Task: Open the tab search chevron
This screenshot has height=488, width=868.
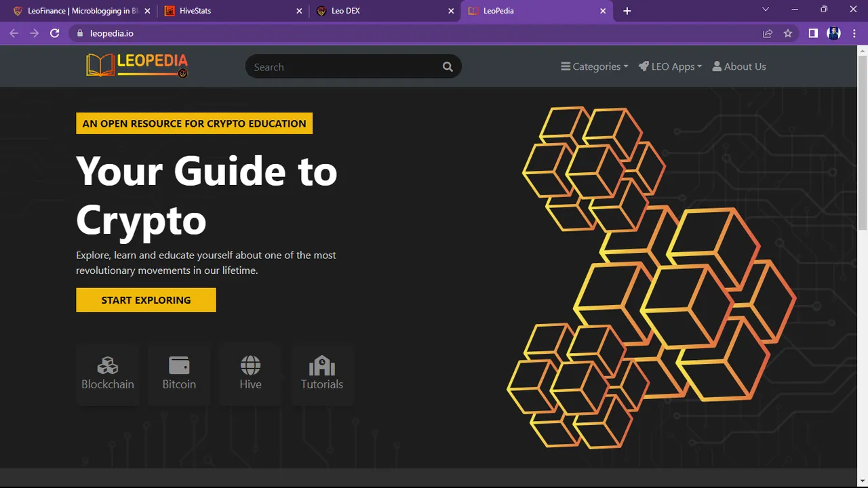Action: pyautogui.click(x=766, y=9)
